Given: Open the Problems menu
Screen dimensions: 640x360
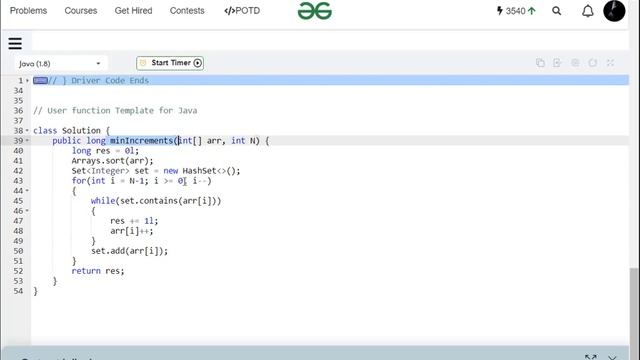Looking at the screenshot, I should point(29,11).
